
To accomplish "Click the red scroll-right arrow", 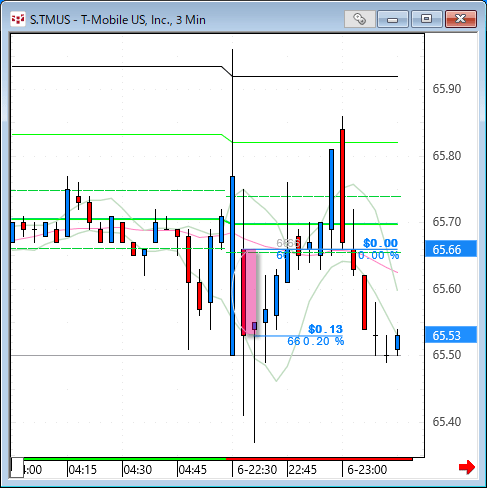I will pyautogui.click(x=467, y=467).
